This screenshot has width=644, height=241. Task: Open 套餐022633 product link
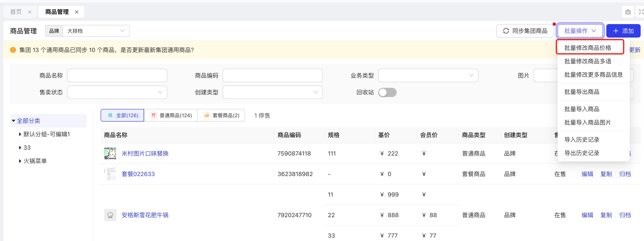click(138, 174)
